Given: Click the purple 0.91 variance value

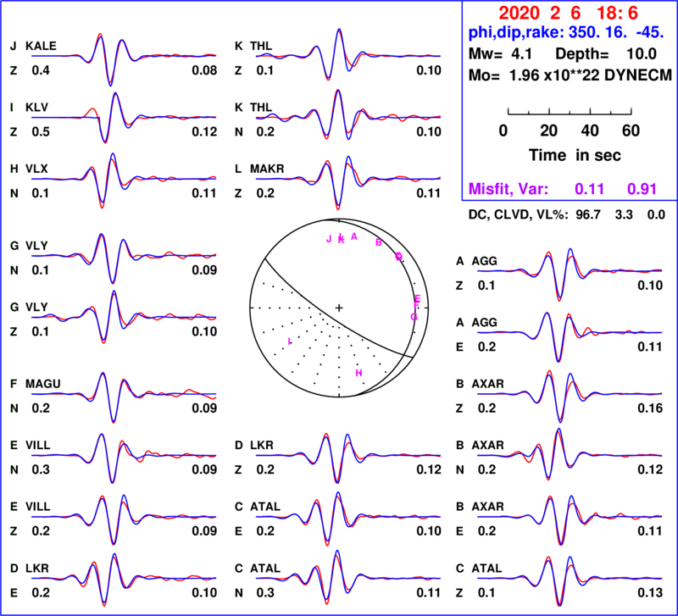Looking at the screenshot, I should (x=642, y=189).
